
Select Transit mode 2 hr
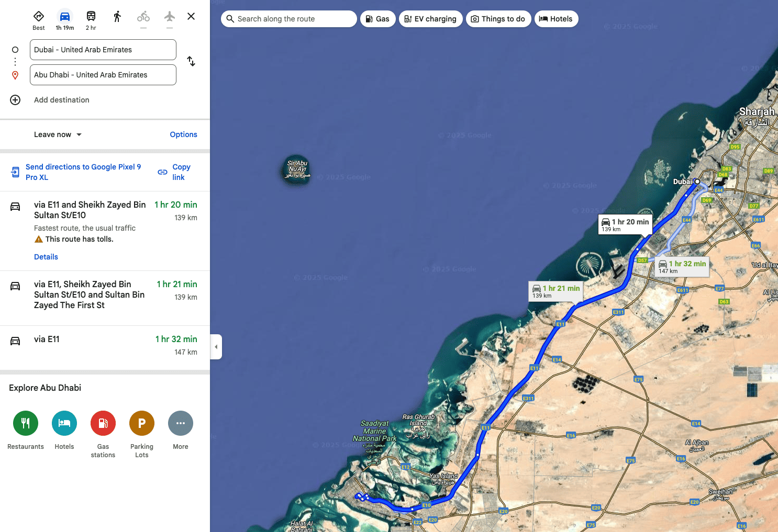pos(91,20)
